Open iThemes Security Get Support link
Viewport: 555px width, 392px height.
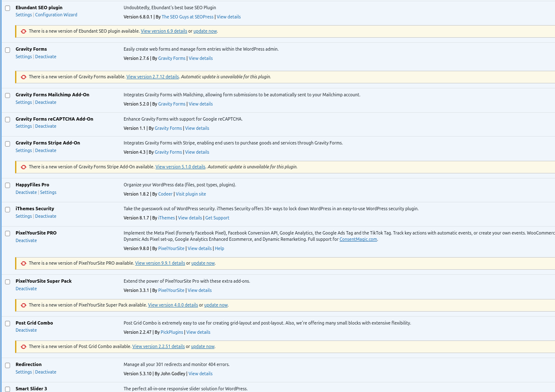point(217,218)
